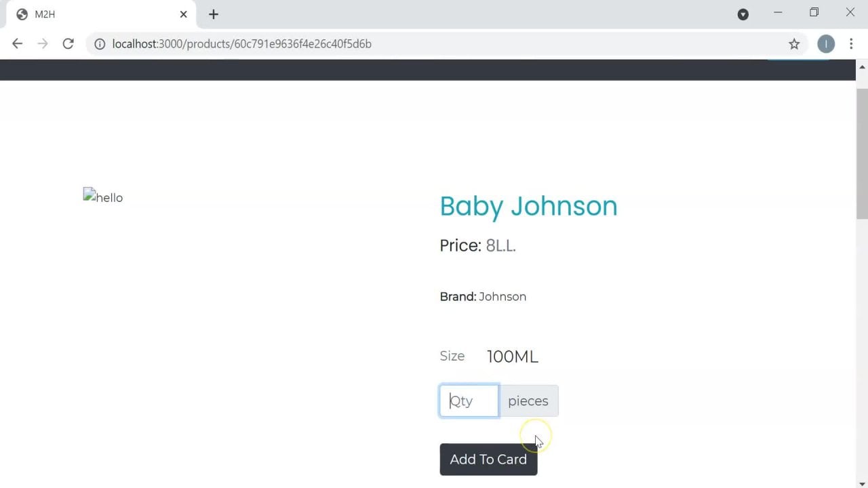
Task: Close the M2H tab
Action: (183, 14)
